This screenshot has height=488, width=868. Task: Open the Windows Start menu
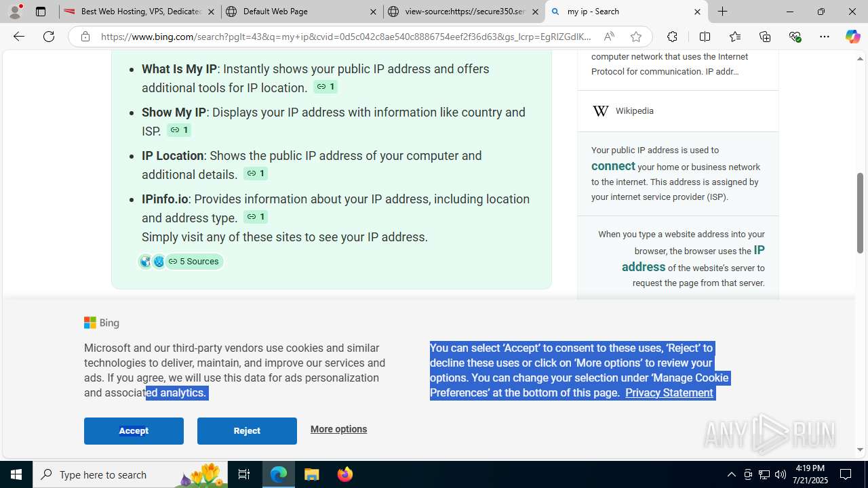tap(16, 474)
